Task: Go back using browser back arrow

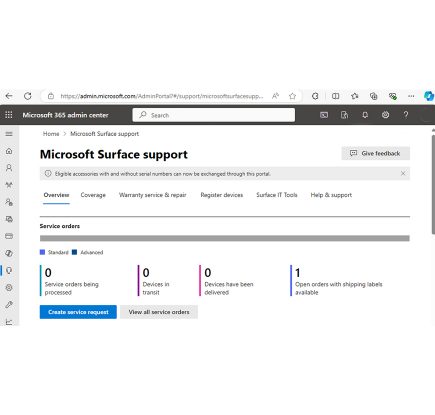Action: pyautogui.click(x=9, y=96)
